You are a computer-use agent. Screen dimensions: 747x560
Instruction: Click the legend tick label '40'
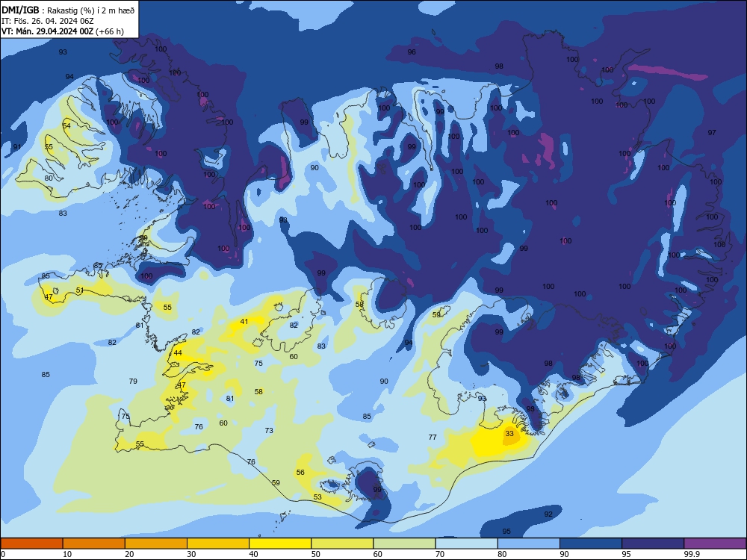tap(253, 554)
